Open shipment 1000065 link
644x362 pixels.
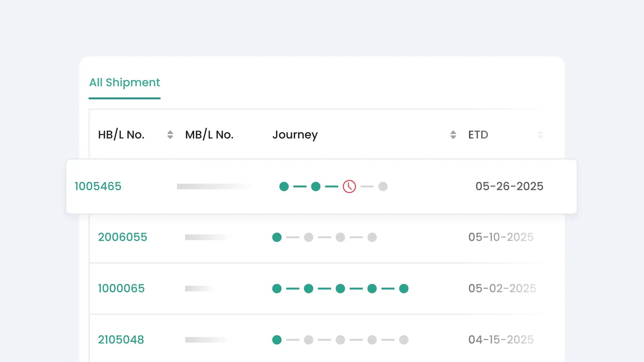click(121, 288)
